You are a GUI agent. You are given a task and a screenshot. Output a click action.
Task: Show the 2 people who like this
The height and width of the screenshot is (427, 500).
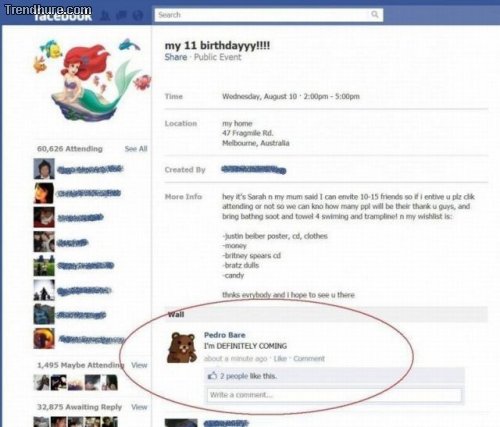point(234,376)
